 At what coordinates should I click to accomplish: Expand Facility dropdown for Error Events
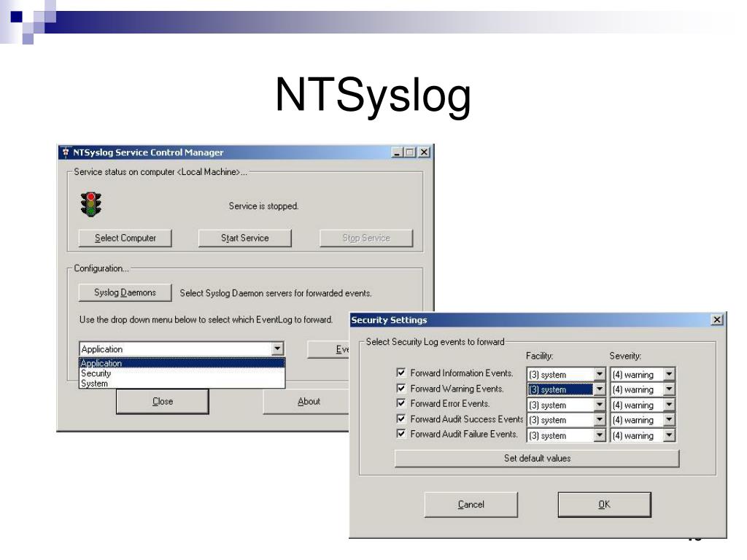coord(600,405)
